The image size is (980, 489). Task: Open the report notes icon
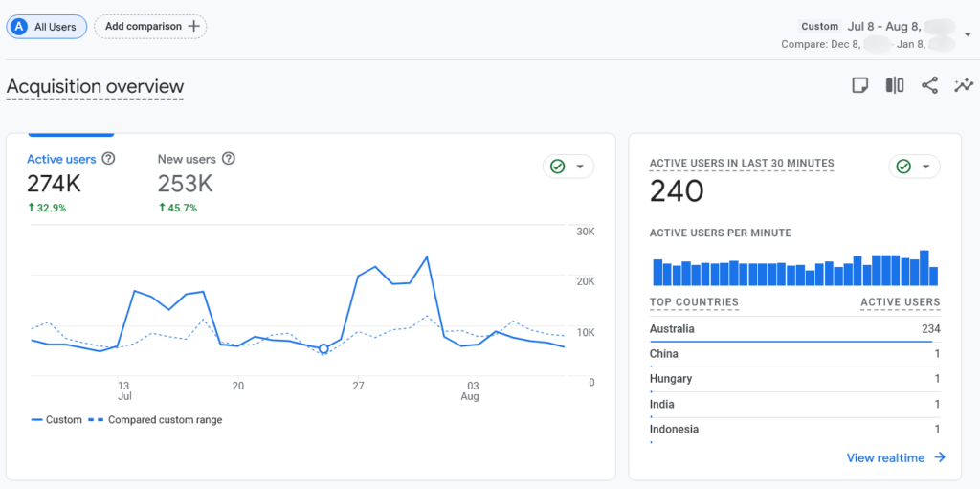point(860,85)
